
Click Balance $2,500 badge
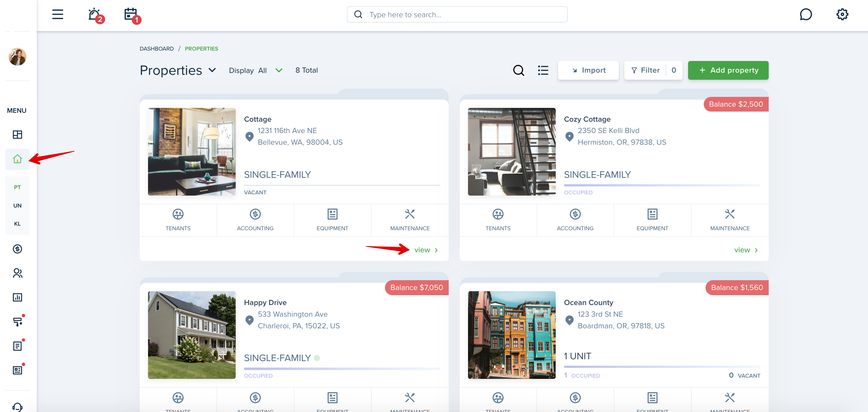coord(736,104)
